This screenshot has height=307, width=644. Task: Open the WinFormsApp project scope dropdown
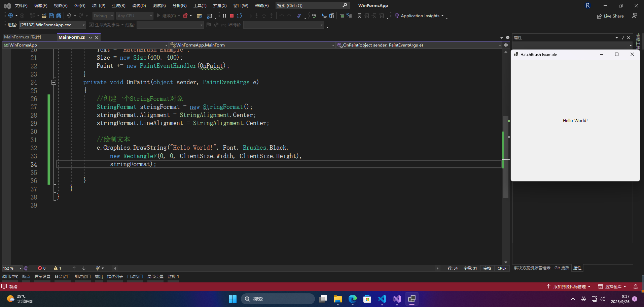[85, 45]
